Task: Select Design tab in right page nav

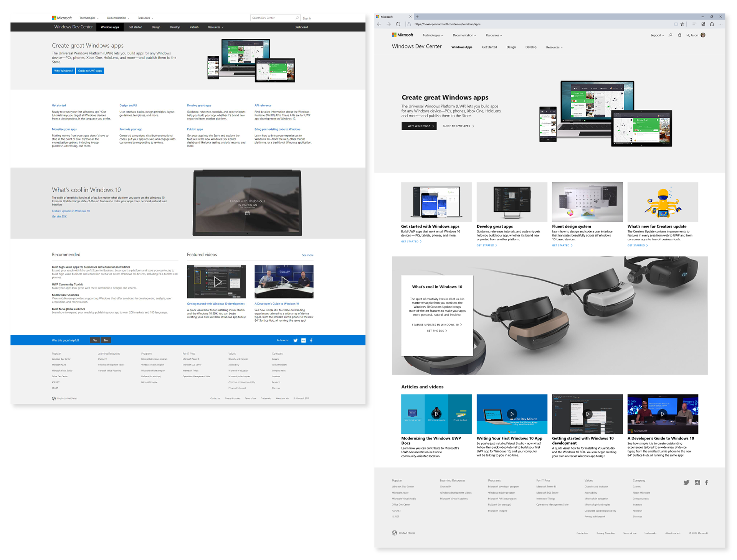Action: point(511,47)
